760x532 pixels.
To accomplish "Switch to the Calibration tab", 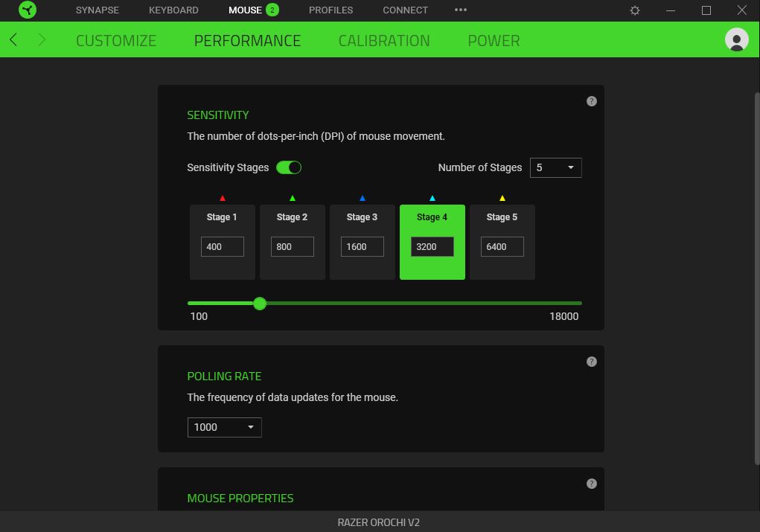I will (384, 41).
